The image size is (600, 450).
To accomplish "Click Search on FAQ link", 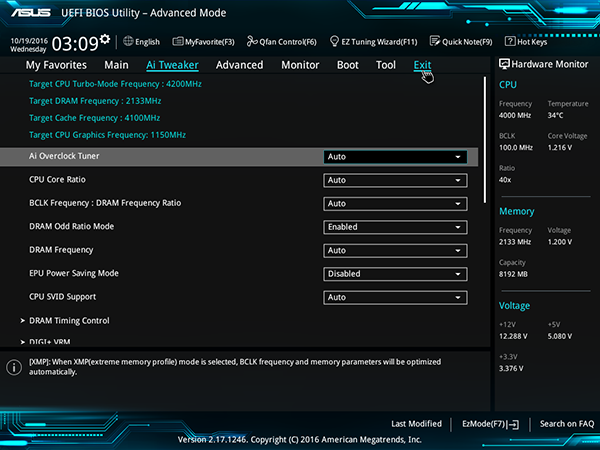I will [x=567, y=424].
